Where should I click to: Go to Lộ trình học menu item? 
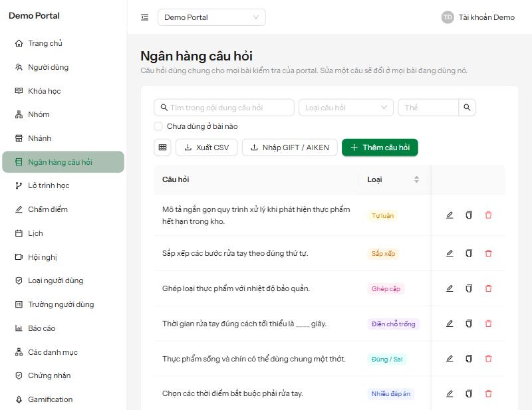[x=49, y=185]
